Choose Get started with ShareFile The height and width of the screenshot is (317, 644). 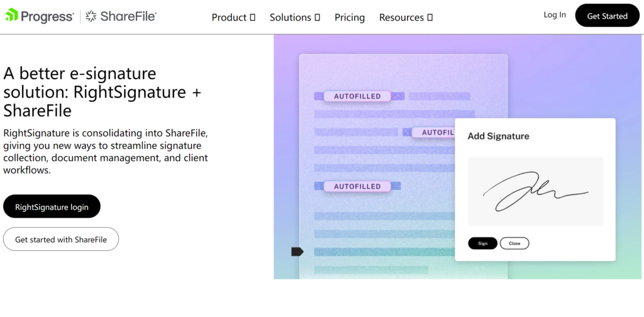pos(61,239)
